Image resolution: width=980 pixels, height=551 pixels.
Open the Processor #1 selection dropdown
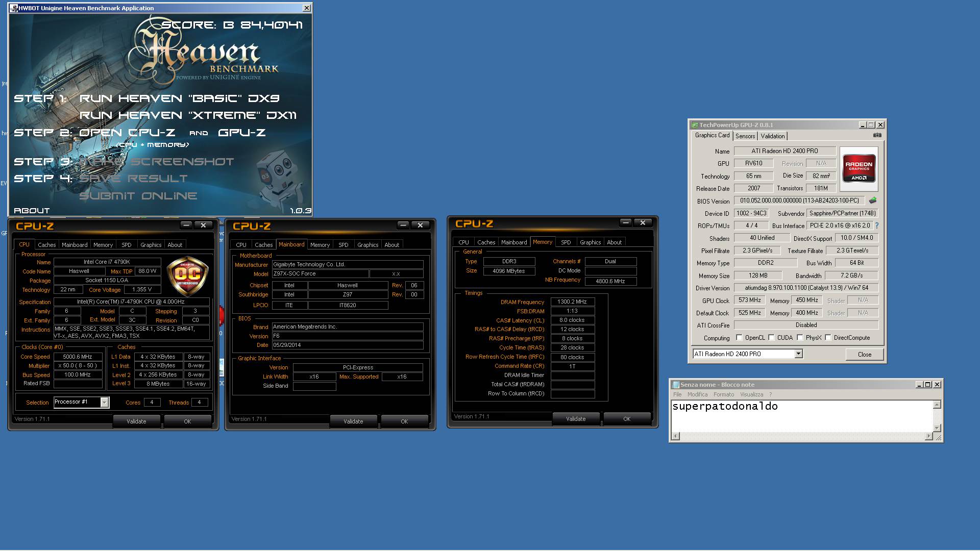(x=104, y=403)
